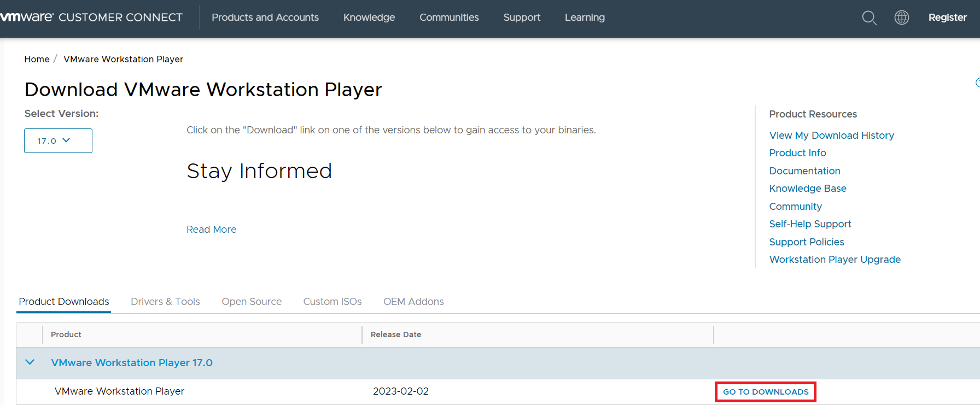Click the Stay Informed heading
Screen dimensions: 980x405
point(259,172)
